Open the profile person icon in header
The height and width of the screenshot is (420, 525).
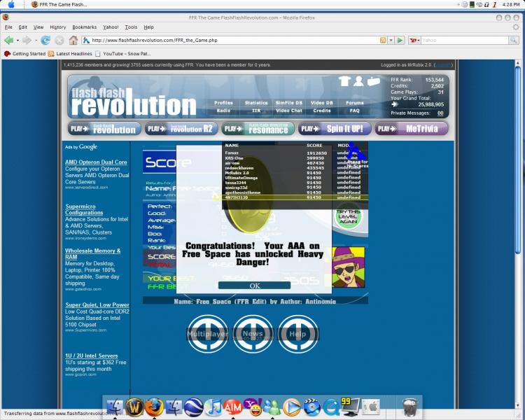pos(358,81)
